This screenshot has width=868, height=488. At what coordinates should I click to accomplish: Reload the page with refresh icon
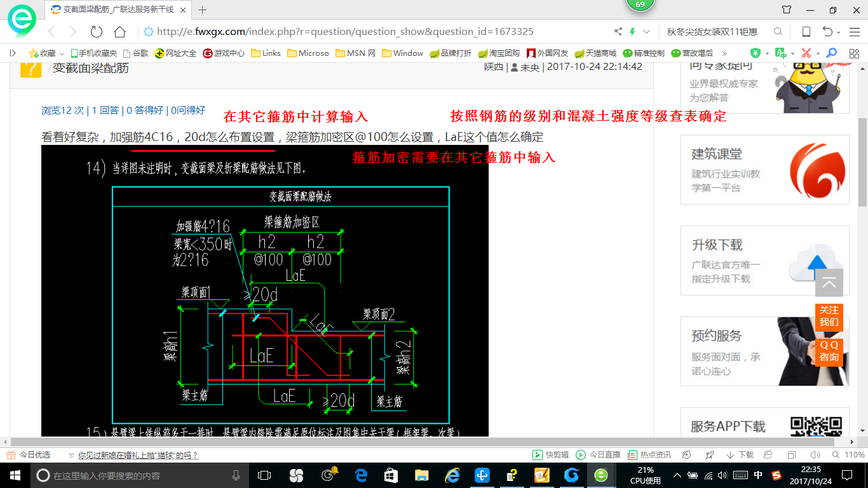click(x=97, y=32)
